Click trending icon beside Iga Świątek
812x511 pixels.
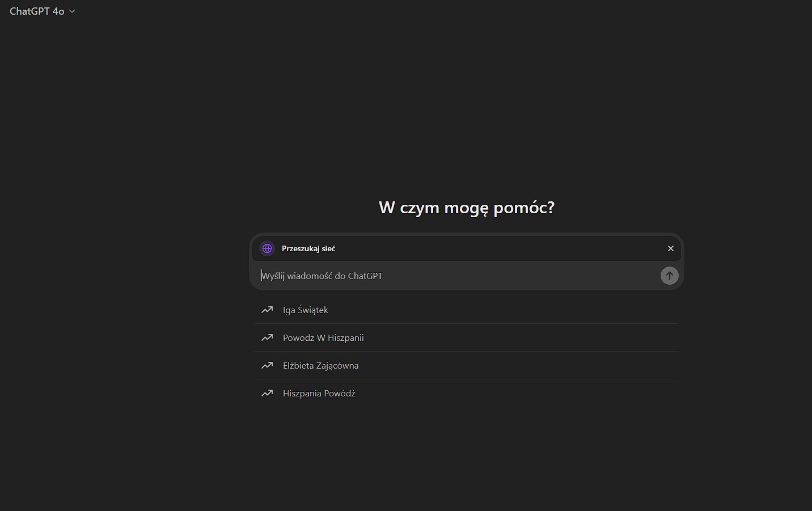(267, 310)
